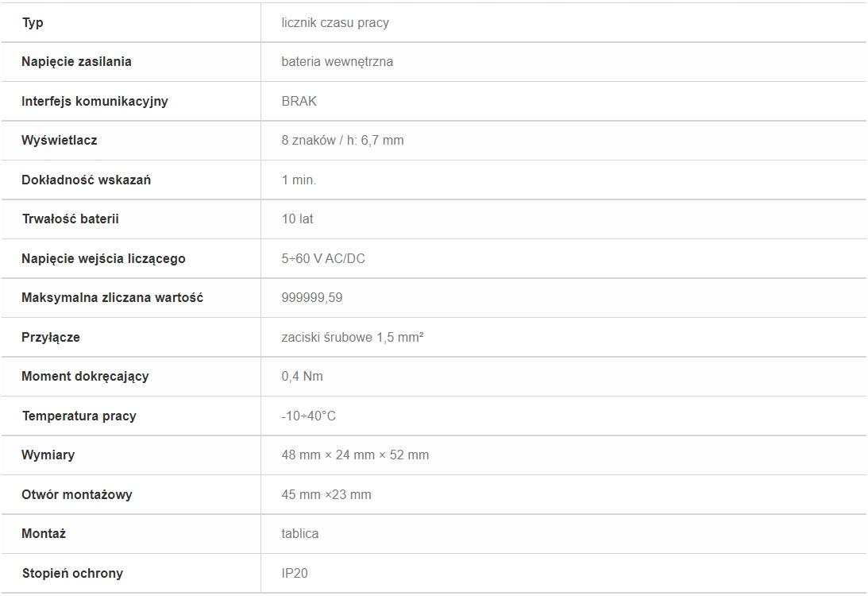The height and width of the screenshot is (596, 868).
Task: Click the 'Otwór montażowy' label
Action: tap(77, 494)
